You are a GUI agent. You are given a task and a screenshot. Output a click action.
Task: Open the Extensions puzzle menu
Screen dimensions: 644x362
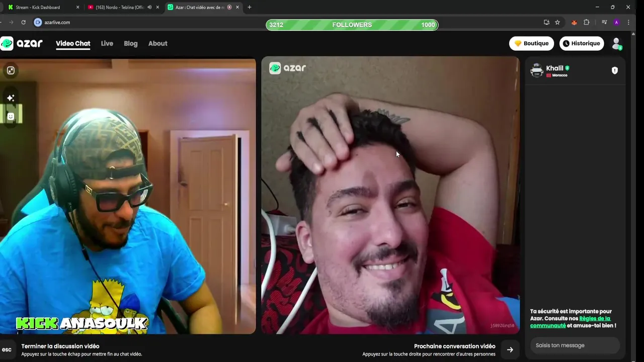586,23
